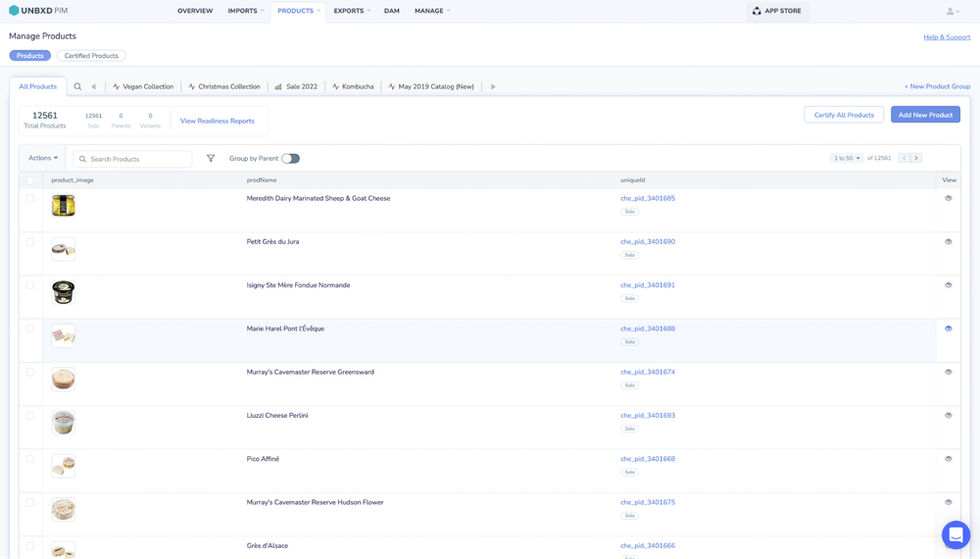Screen dimensions: 980x559
Task: Open the Actions dropdown
Action: [42, 158]
